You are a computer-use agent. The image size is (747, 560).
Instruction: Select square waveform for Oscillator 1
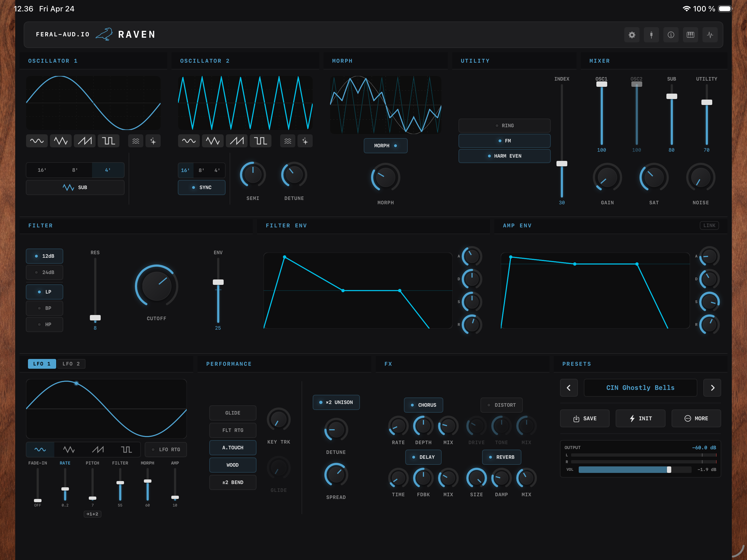pos(108,141)
